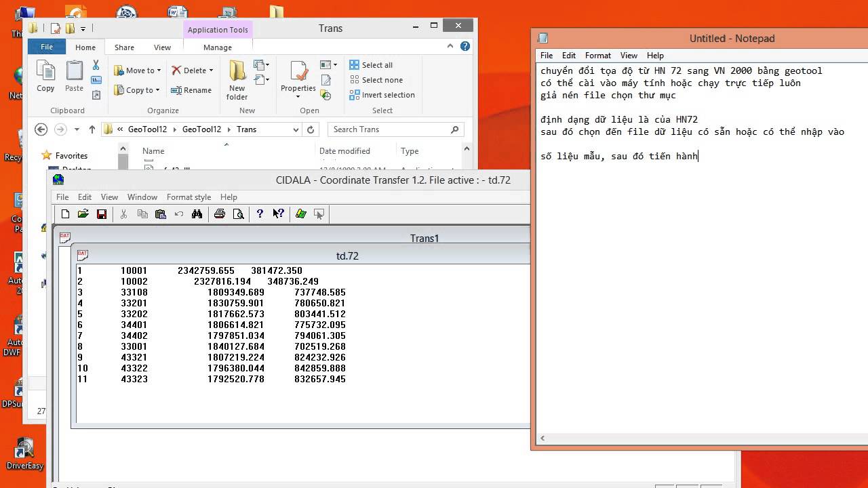Click History icon in Explorer Open group
The width and height of the screenshot is (868, 488).
coord(326,95)
